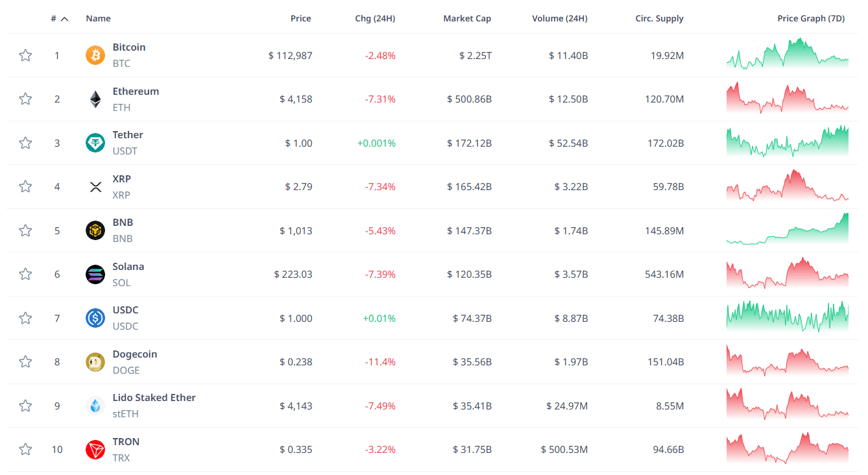Viewport: 868px width, 475px height.
Task: Toggle rank sort arrow beside # header
Action: point(64,19)
